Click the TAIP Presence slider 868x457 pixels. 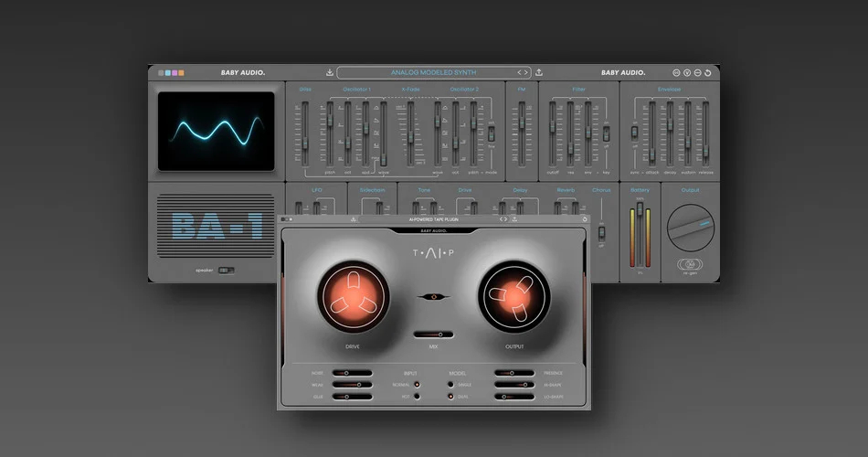pyautogui.click(x=514, y=373)
